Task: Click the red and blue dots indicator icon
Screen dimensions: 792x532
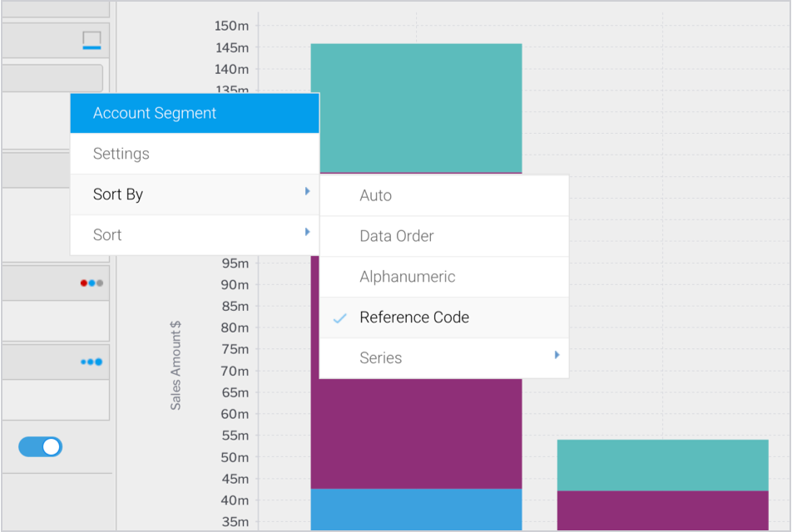Action: pos(92,282)
